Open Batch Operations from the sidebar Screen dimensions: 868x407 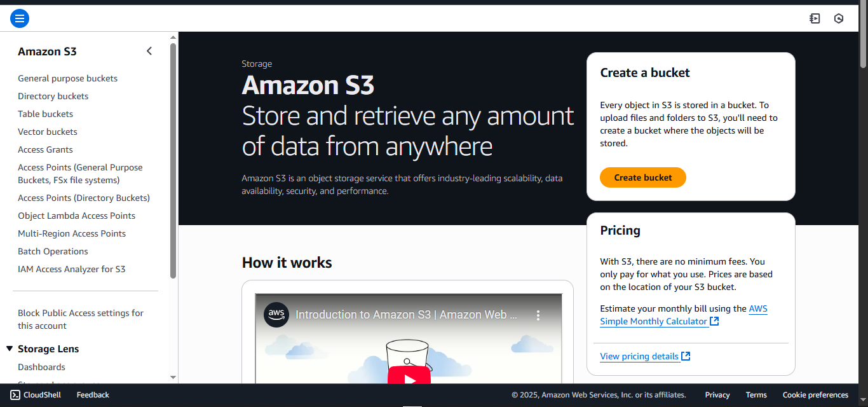tap(53, 251)
